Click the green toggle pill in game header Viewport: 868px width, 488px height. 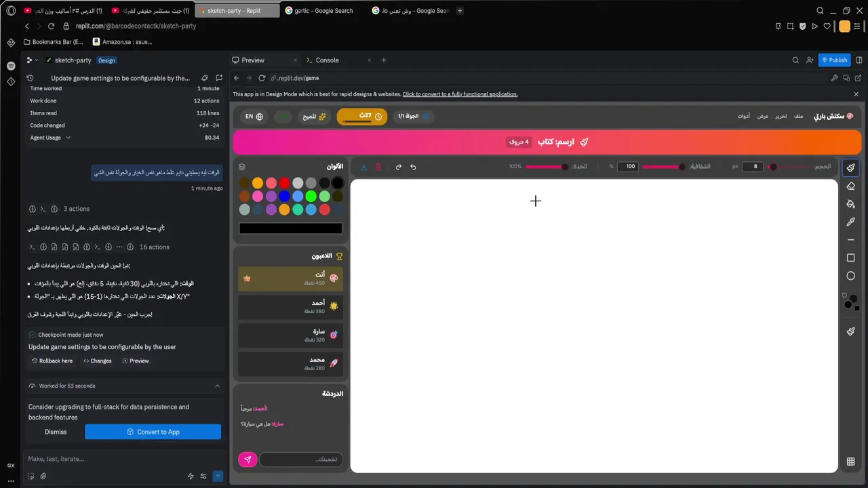point(283,117)
